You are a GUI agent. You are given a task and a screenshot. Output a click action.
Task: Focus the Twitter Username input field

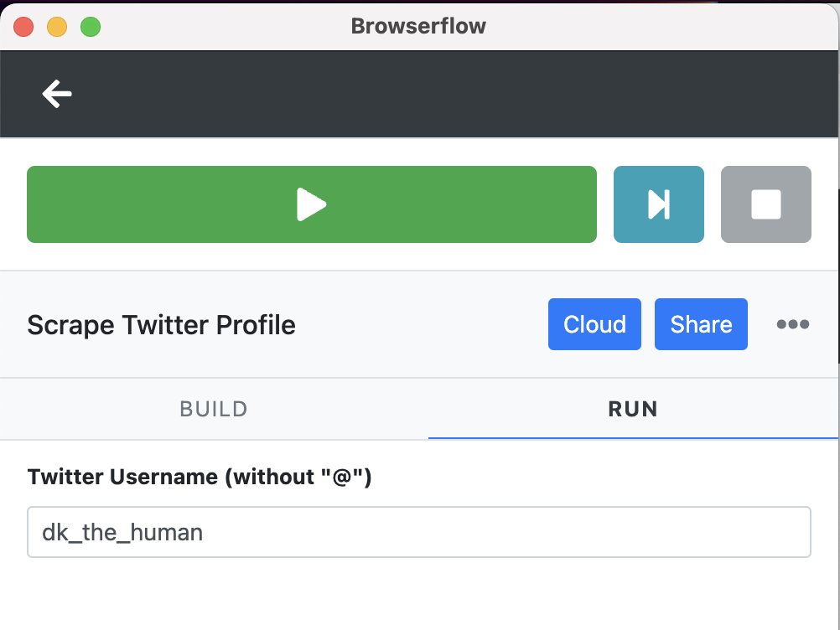[419, 532]
